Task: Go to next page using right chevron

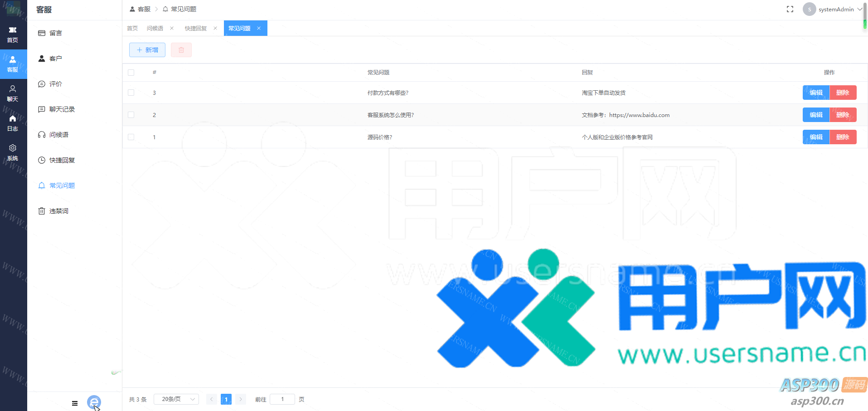Action: (x=241, y=399)
